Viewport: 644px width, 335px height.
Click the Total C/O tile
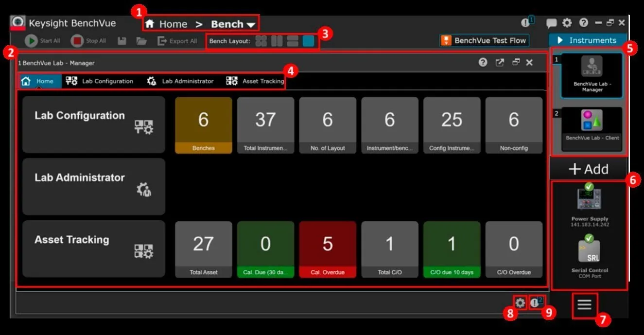coord(390,249)
